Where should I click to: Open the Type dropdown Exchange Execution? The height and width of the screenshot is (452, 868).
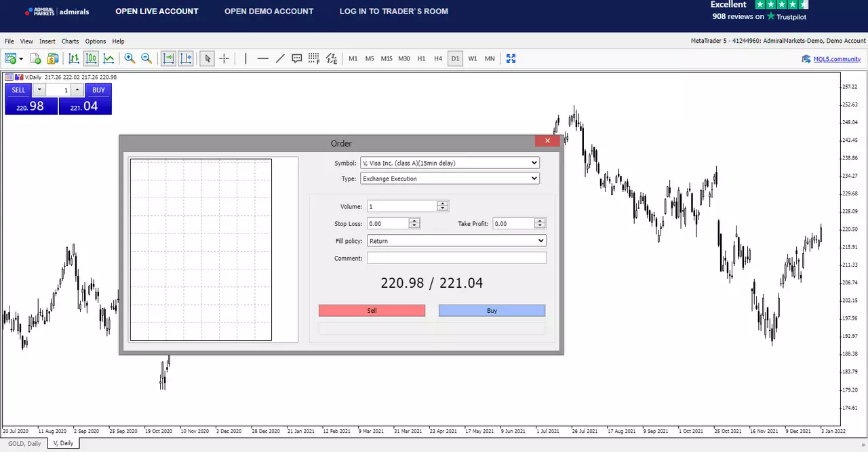pyautogui.click(x=450, y=178)
